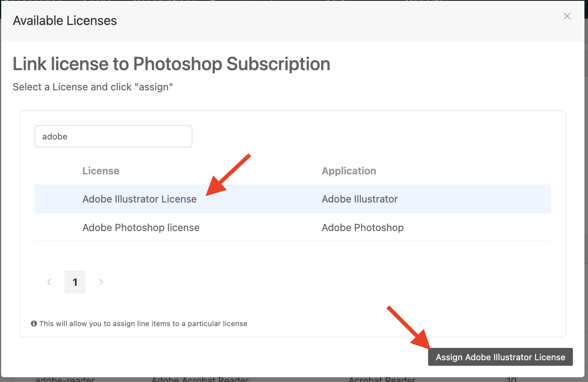Select the Adobe Illustrator License row
Image resolution: width=588 pixels, height=382 pixels.
[x=140, y=199]
